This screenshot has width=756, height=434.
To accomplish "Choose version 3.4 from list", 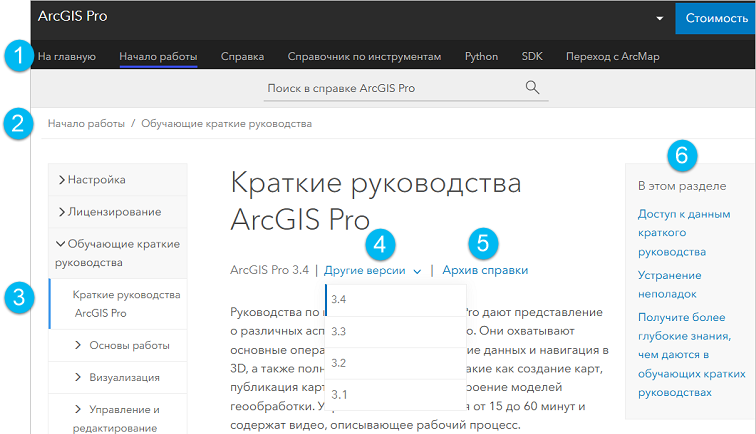I will [396, 299].
